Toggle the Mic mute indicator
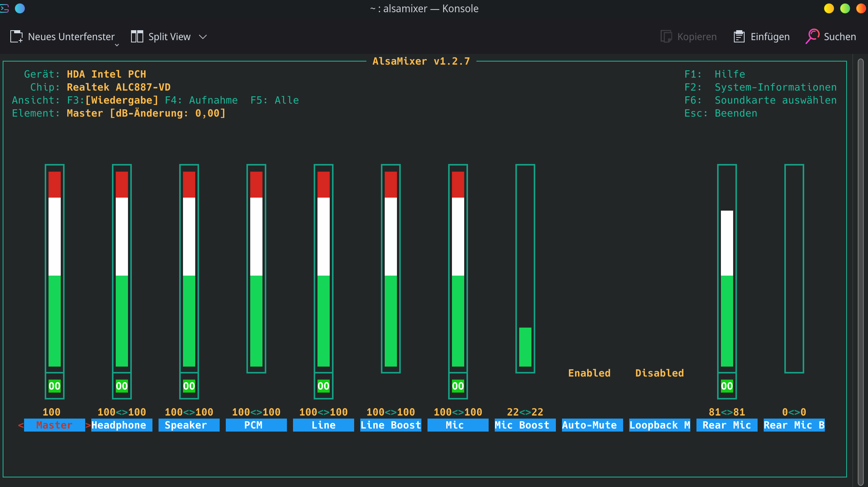 [458, 386]
